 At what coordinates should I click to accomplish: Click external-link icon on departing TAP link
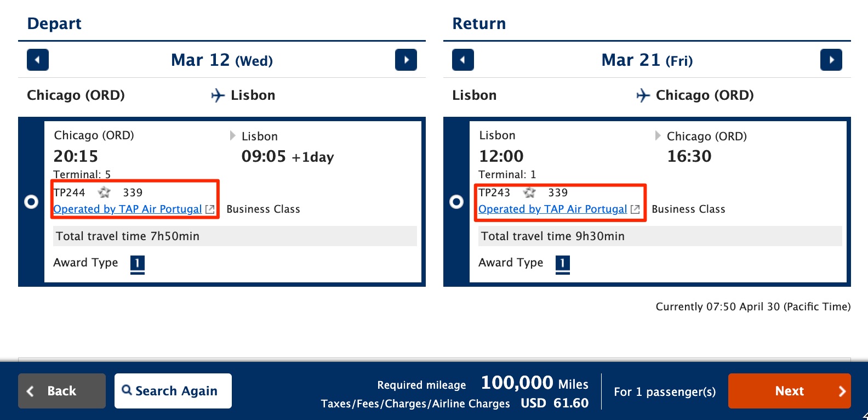point(210,209)
